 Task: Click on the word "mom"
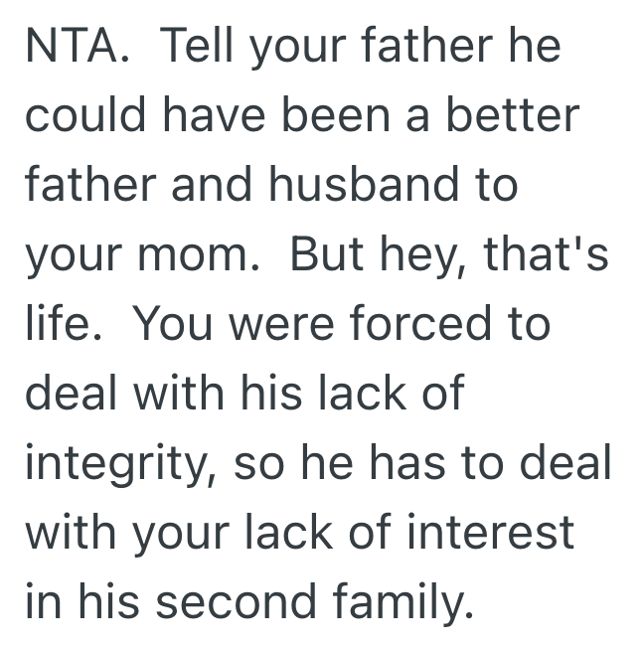pyautogui.click(x=209, y=255)
